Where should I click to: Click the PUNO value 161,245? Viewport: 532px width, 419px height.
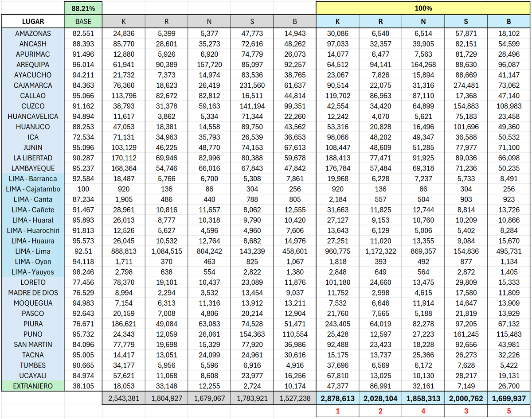coord(466,334)
